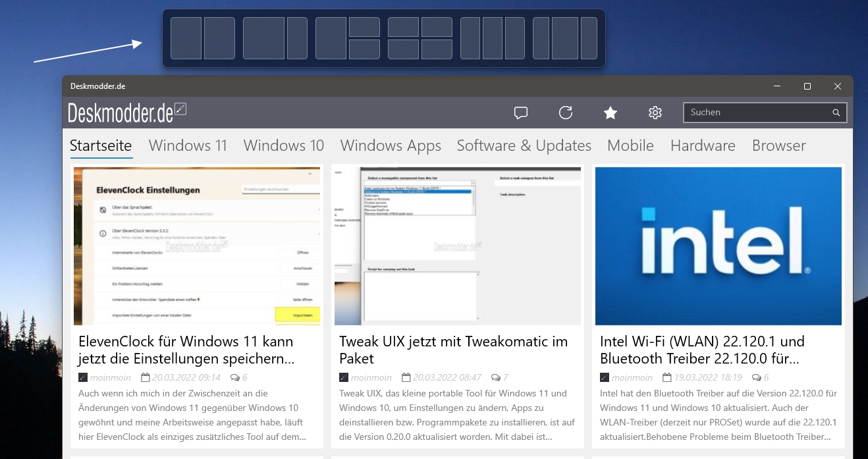Click author moinmoin under the Tweak UIX article
The height and width of the screenshot is (459, 868).
pyautogui.click(x=371, y=378)
